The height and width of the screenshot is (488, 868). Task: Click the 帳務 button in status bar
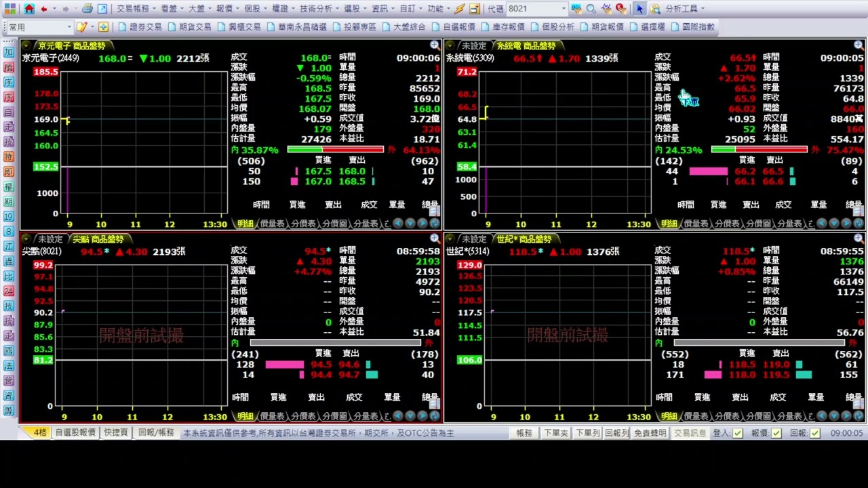coord(524,433)
